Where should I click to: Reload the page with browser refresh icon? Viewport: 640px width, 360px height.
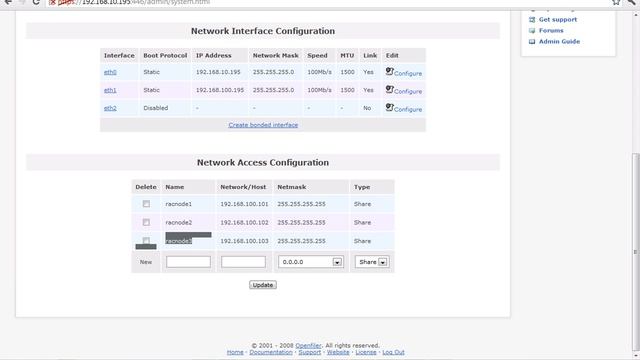36,2
